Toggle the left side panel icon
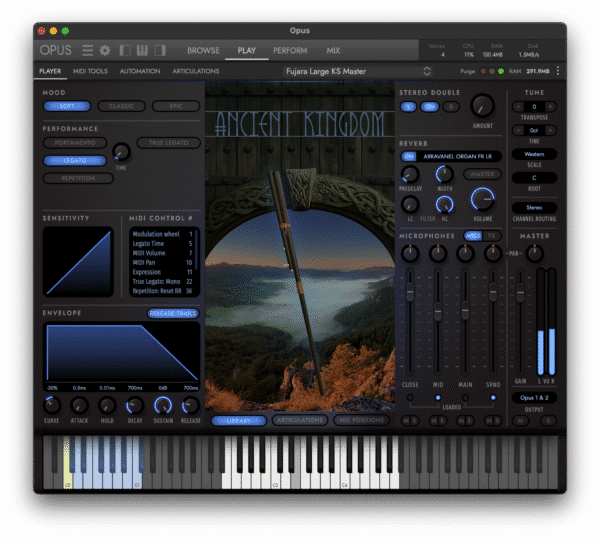Viewport: 600px width, 538px height. click(125, 50)
